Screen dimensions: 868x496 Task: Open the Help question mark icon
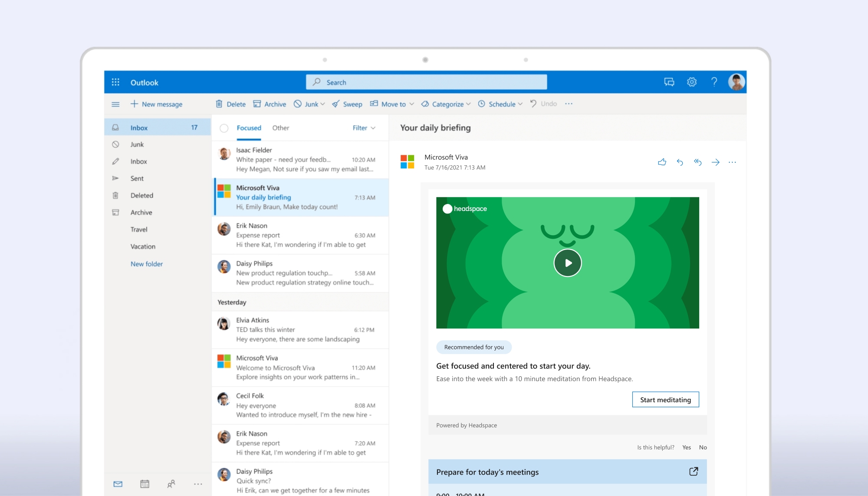pos(714,82)
